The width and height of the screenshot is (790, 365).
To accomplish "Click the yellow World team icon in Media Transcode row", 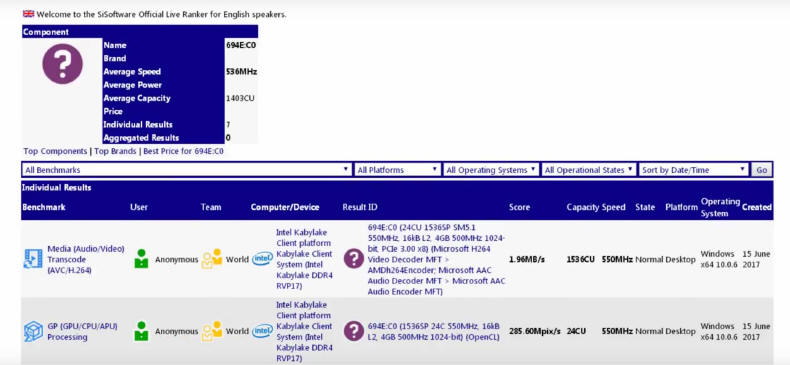I will tap(212, 259).
